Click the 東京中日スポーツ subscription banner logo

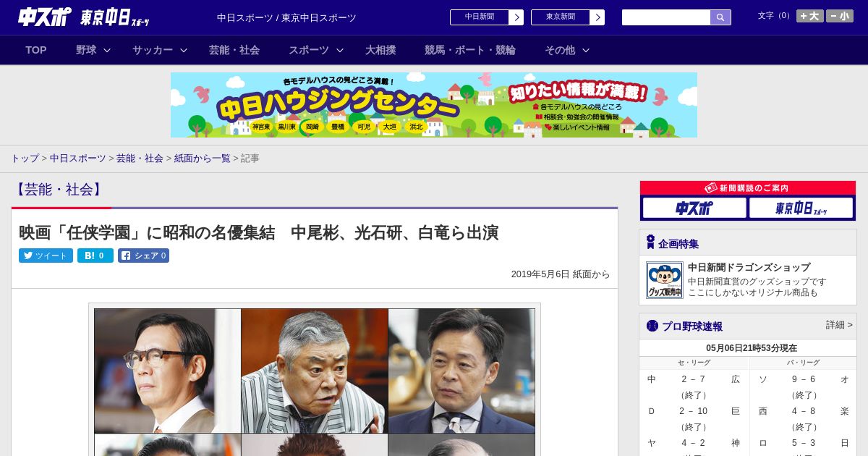tap(801, 208)
